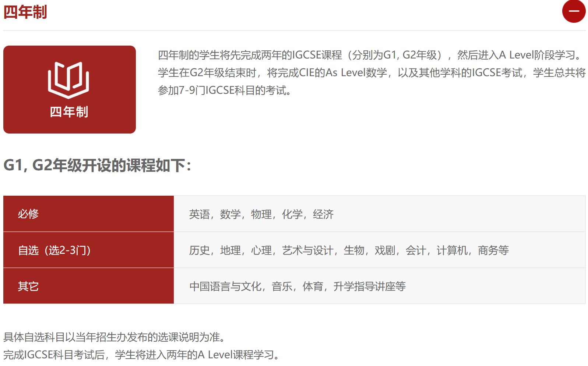
Task: Click 历史 in the elective courses row
Action: 199,250
